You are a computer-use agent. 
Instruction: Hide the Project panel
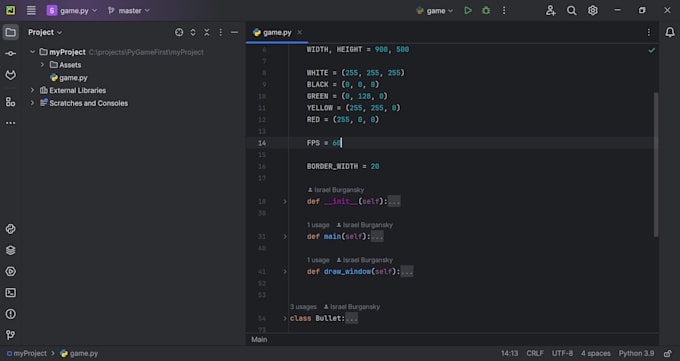234,33
